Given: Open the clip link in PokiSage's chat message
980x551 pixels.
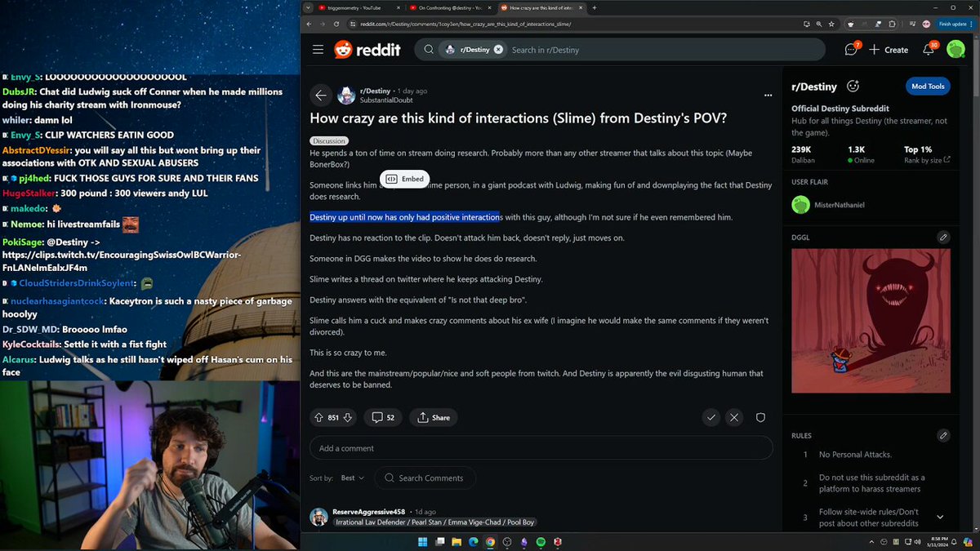Looking at the screenshot, I should click(123, 261).
